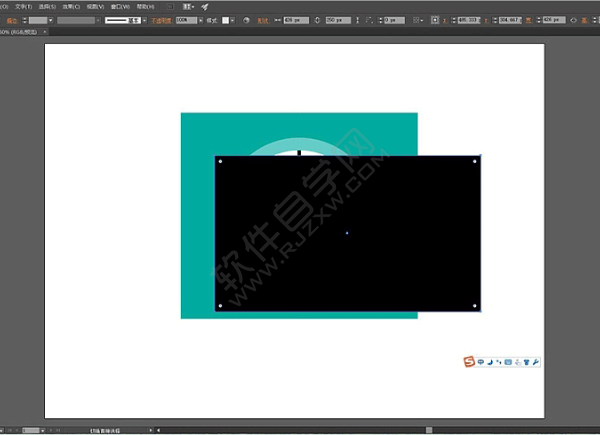The height and width of the screenshot is (435, 600).
Task: Click the recolor artwork wheel icon
Action: pos(246,20)
